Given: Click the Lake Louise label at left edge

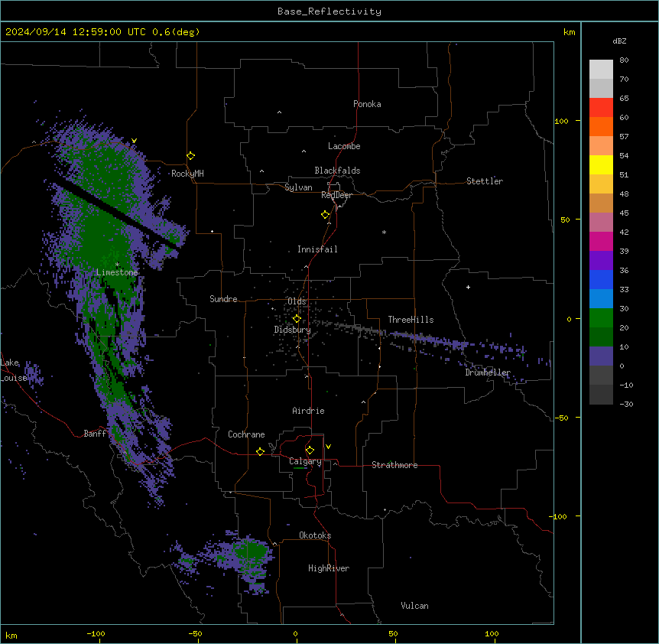Looking at the screenshot, I should [x=14, y=370].
